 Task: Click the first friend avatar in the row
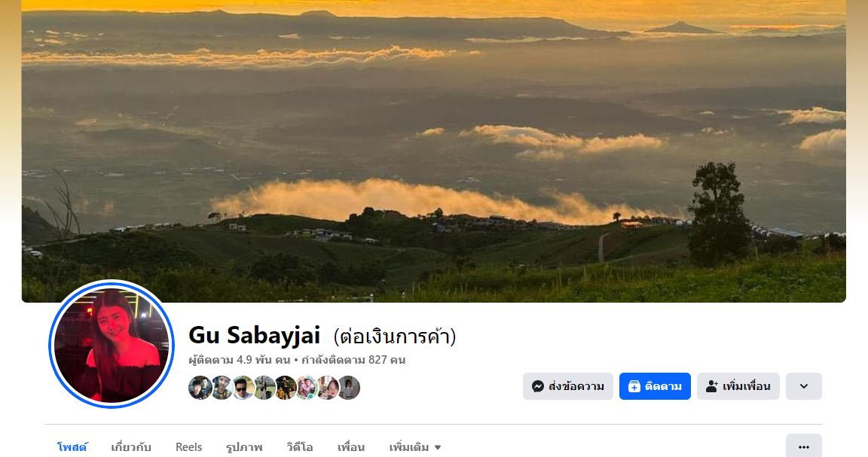(x=200, y=388)
